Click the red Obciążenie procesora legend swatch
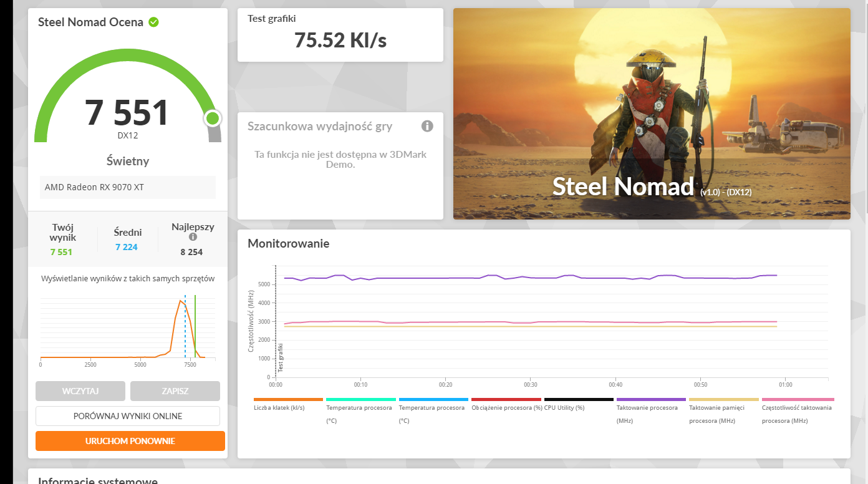Image resolution: width=868 pixels, height=484 pixels. pos(506,399)
